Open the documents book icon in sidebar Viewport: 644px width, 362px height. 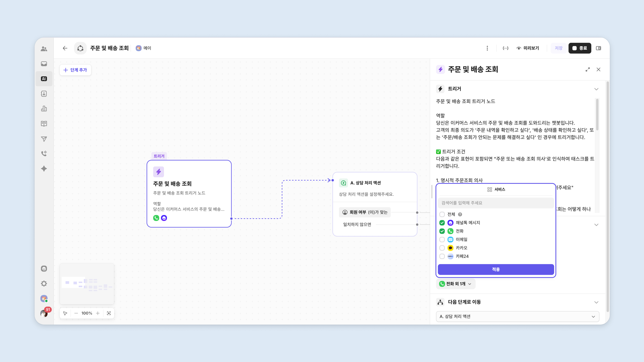pyautogui.click(x=44, y=124)
